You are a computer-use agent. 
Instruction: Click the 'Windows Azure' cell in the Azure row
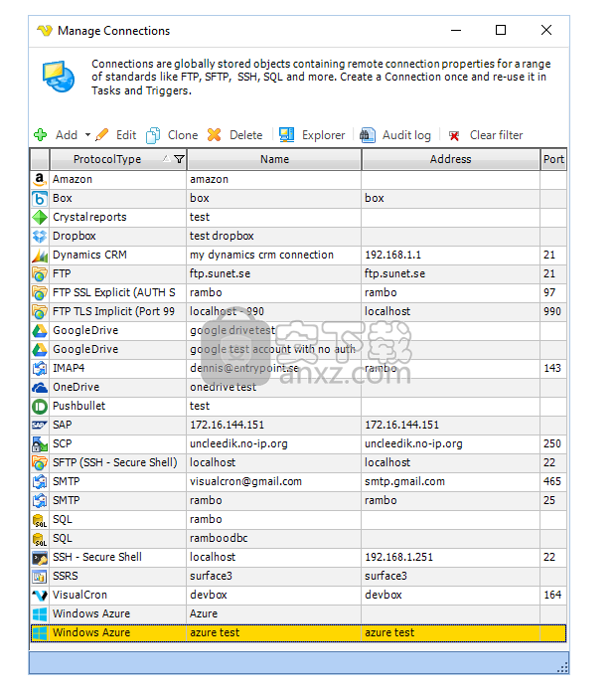[x=118, y=613]
